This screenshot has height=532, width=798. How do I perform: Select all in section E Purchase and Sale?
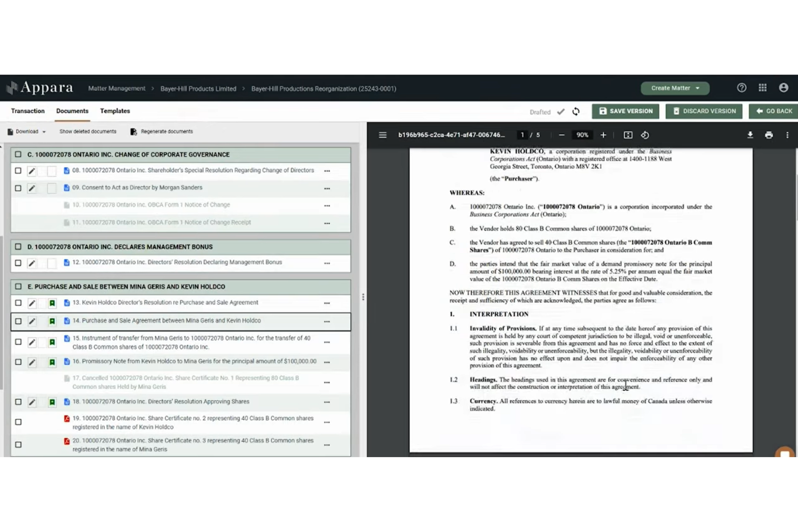point(18,287)
